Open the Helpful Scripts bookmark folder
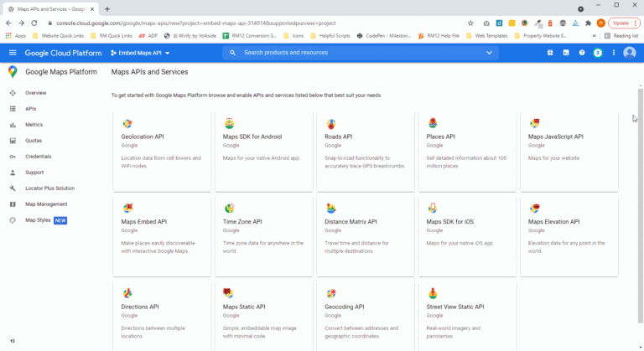 coord(330,36)
